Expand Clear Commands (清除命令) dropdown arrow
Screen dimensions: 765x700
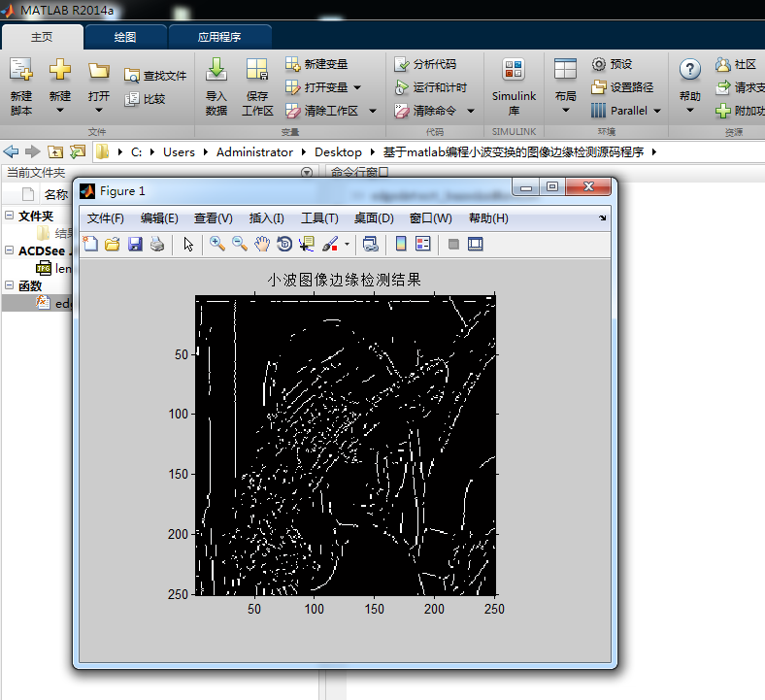coord(471,112)
